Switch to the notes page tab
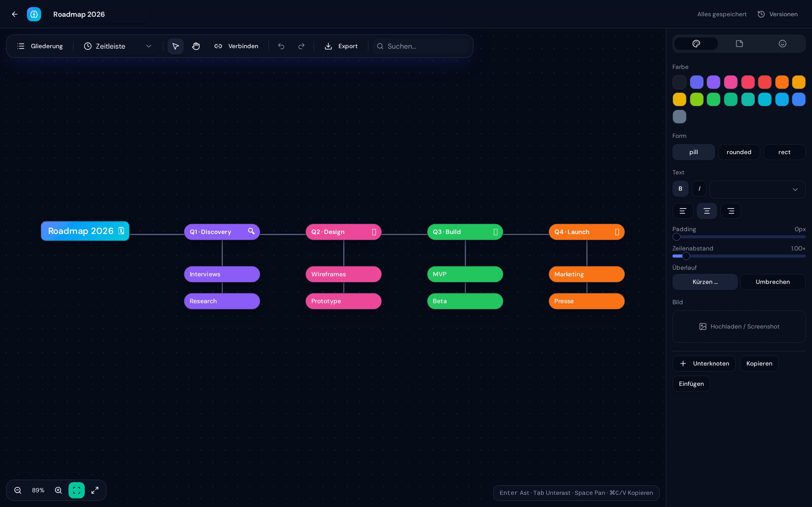The width and height of the screenshot is (812, 507). pyautogui.click(x=739, y=44)
